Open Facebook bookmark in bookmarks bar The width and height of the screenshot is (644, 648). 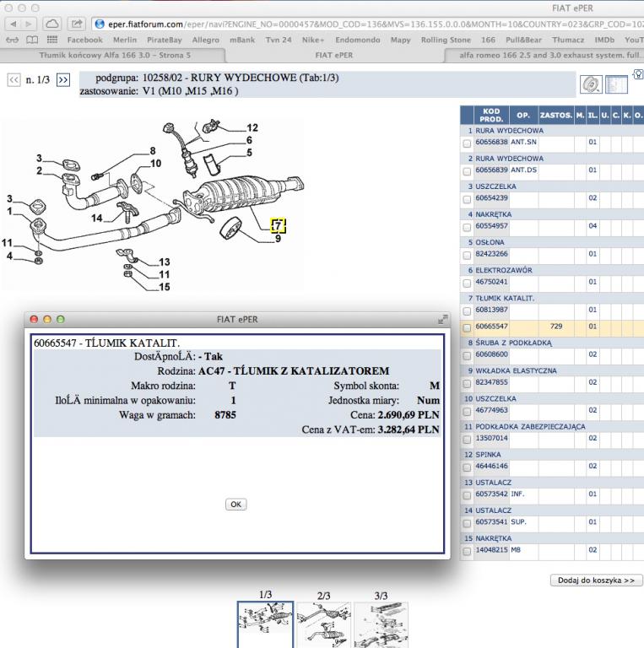tap(84, 40)
